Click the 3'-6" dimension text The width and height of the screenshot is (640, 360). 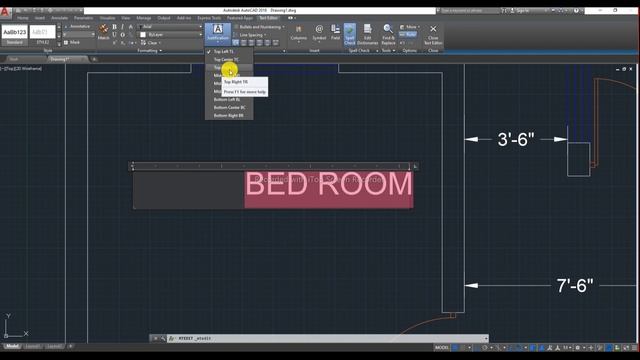(x=516, y=140)
